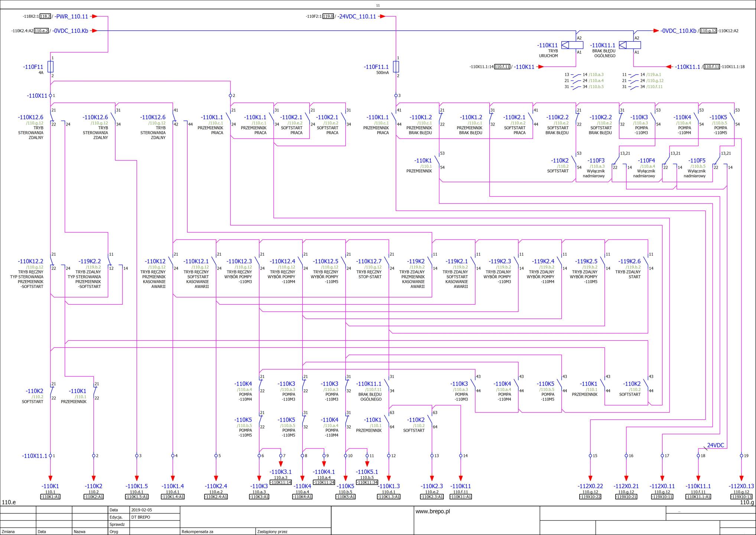The image size is (756, 535).
Task: Select the -110K11.1 relay coil symbol
Action: click(630, 45)
